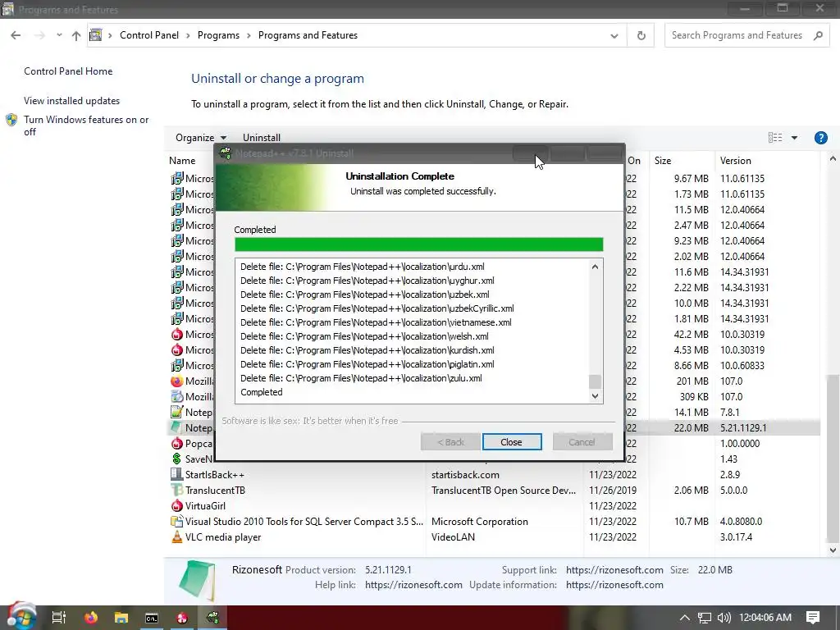The height and width of the screenshot is (630, 840).
Task: Click the Control Panel breadcrumb
Action: [x=149, y=35]
